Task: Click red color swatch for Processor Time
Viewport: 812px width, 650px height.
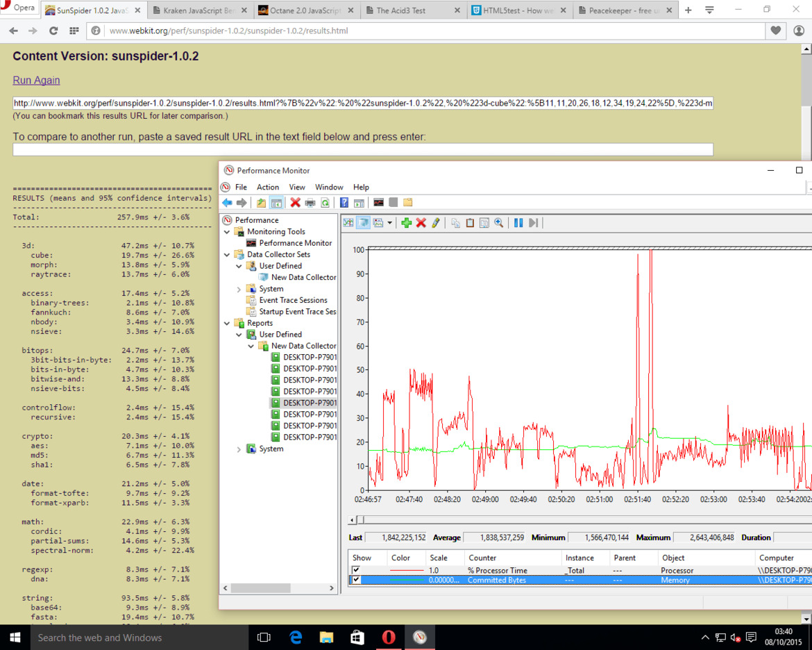Action: [406, 570]
